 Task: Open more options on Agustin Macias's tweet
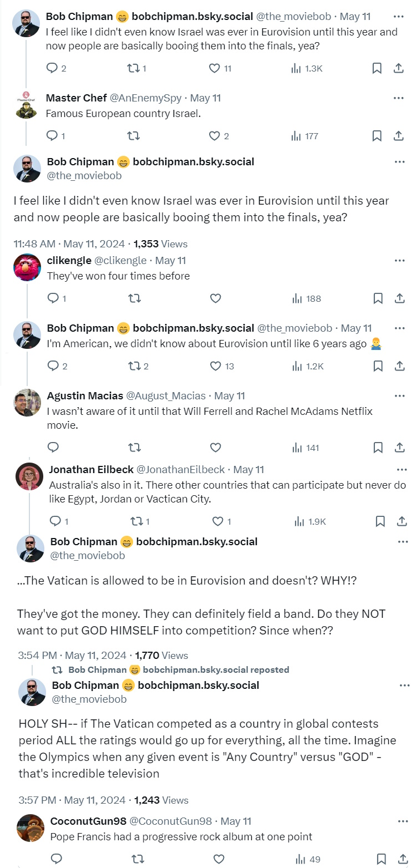[x=399, y=396]
